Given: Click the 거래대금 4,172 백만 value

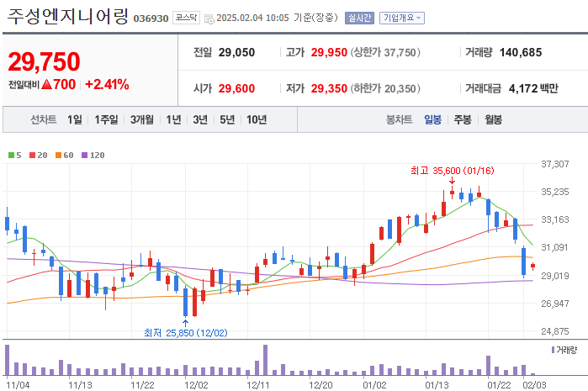Looking at the screenshot, I should pos(533,88).
